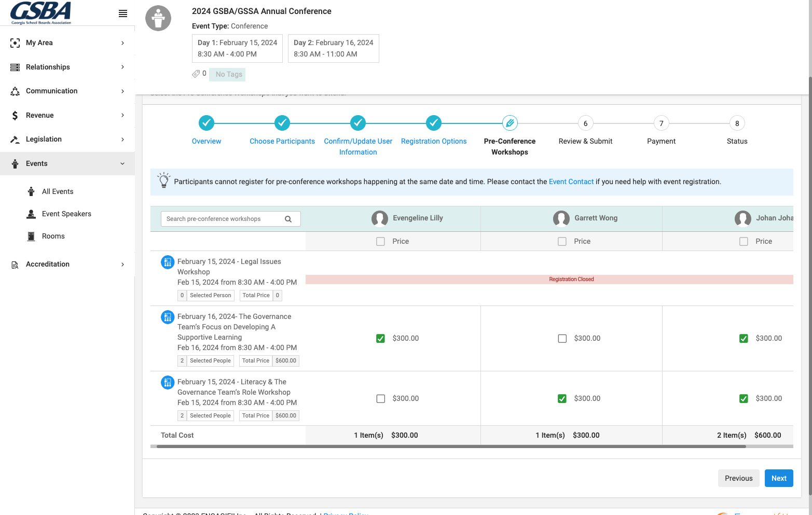This screenshot has width=812, height=515.
Task: Open All Events in sidebar
Action: click(58, 192)
